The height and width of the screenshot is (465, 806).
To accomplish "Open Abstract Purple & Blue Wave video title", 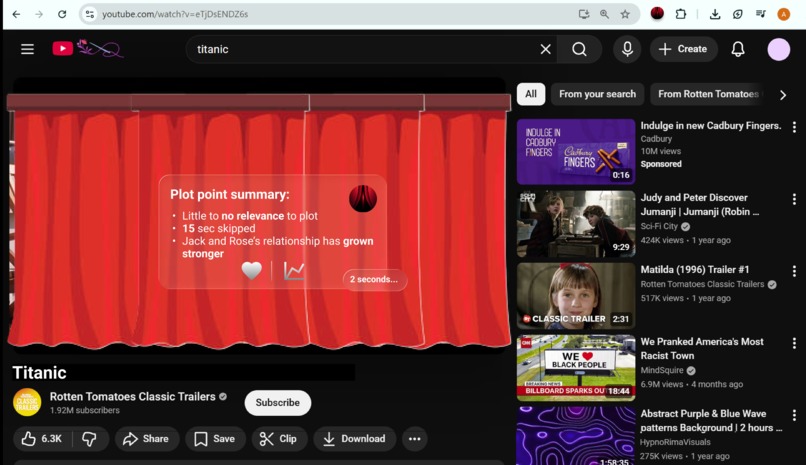I will (x=711, y=420).
